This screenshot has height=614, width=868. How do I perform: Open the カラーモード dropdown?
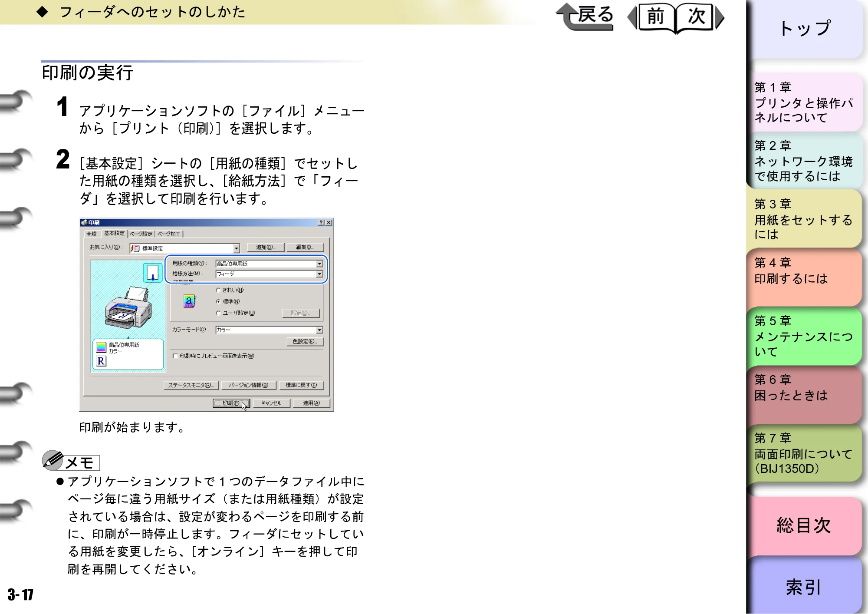click(319, 330)
